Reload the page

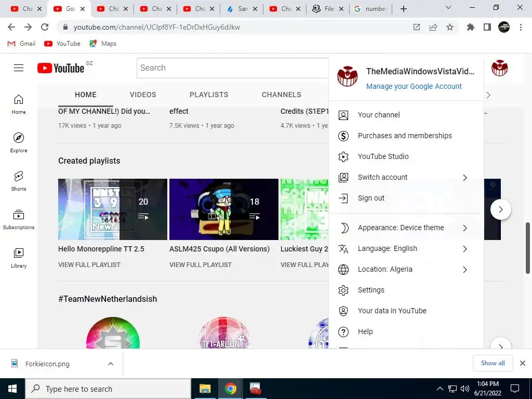(x=45, y=27)
